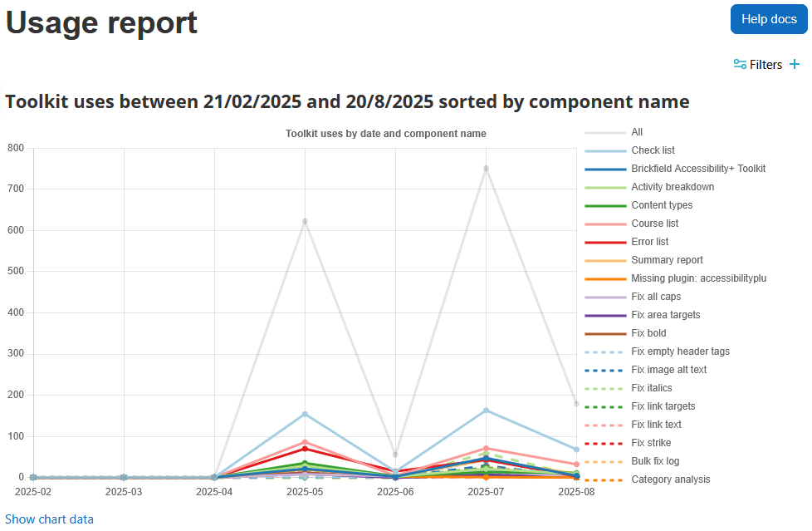Viewport: 812px width, 531px height.
Task: Toggle 'Fix empty header tags' legend entry
Action: click(x=658, y=352)
